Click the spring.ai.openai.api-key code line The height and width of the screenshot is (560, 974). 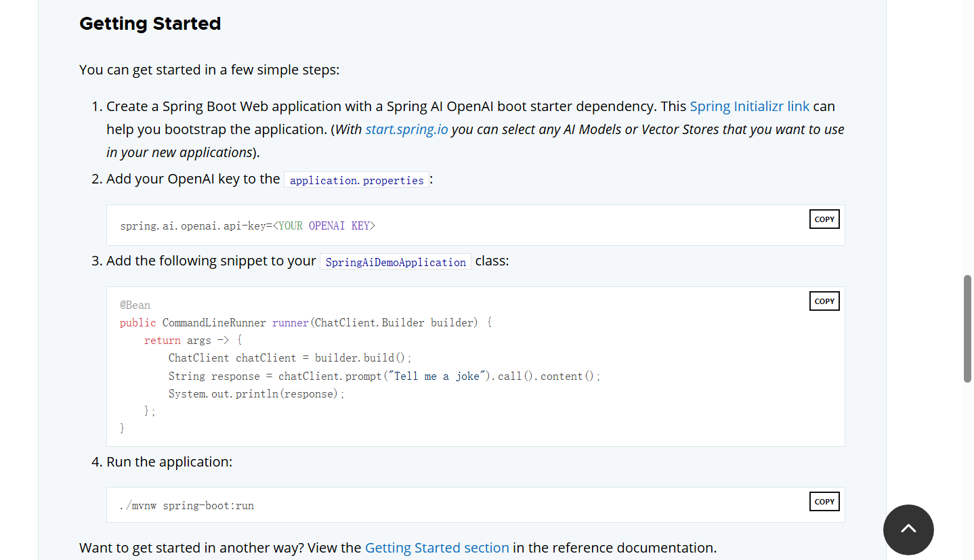click(x=248, y=226)
